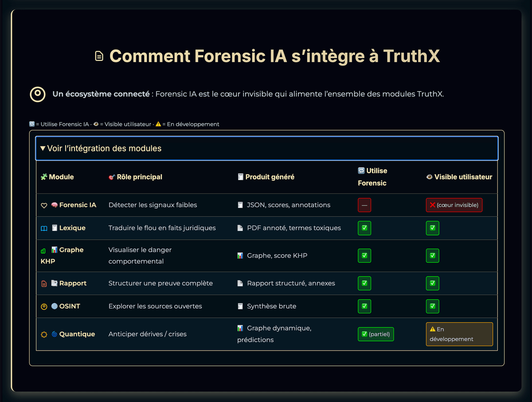532x402 pixels.
Task: Click 'Visualiser le danger comportemental' cell
Action: (140, 256)
